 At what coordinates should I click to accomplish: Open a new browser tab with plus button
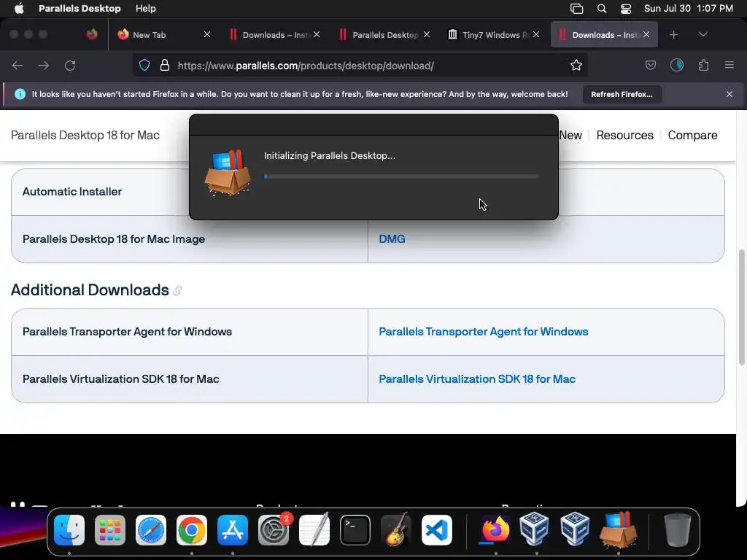pos(673,35)
